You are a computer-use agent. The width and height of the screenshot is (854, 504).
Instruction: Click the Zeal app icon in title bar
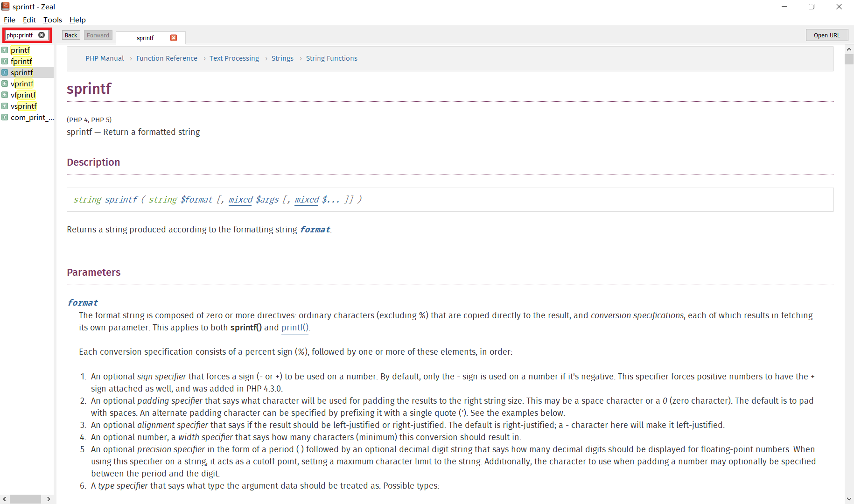[6, 7]
